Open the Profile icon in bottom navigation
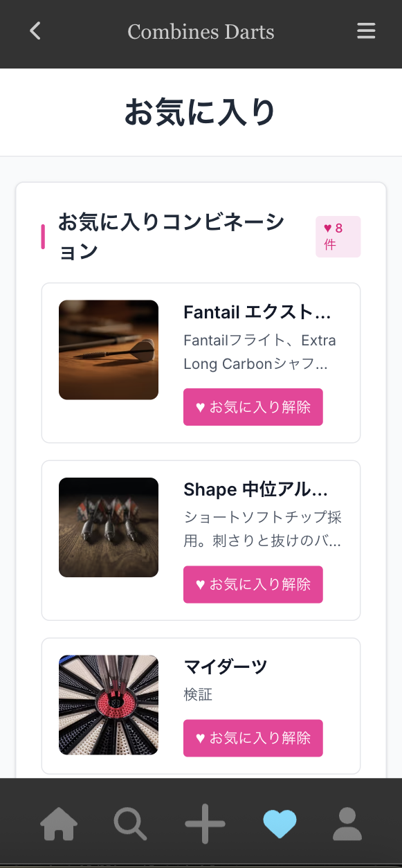 coord(347,824)
